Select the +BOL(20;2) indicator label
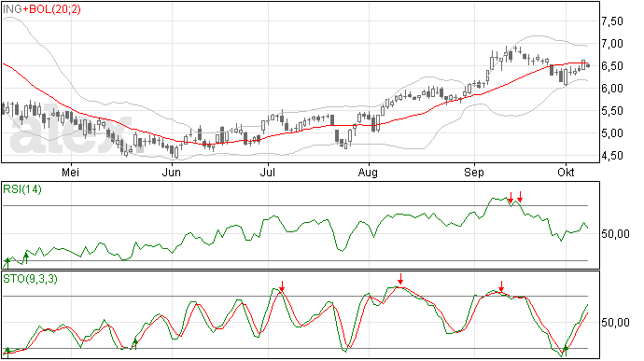 (x=52, y=9)
